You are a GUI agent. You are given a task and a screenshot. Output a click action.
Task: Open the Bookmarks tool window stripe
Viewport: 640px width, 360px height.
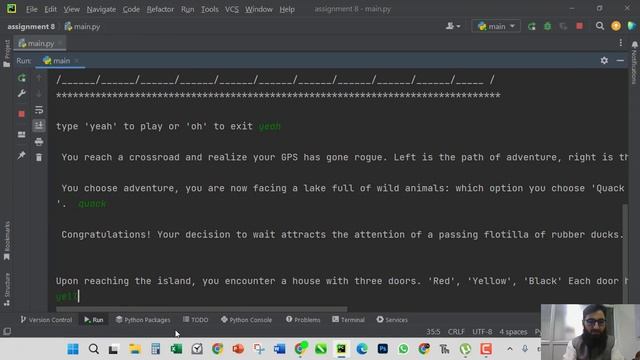coord(7,241)
